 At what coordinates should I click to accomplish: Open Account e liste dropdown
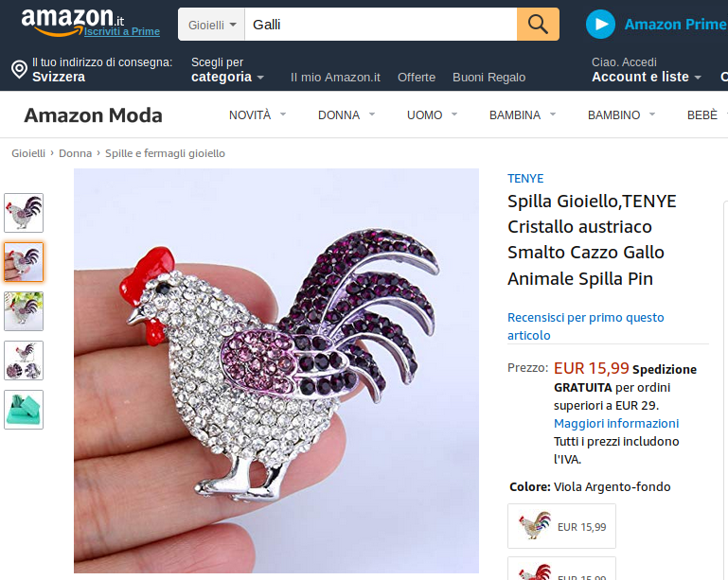point(647,70)
